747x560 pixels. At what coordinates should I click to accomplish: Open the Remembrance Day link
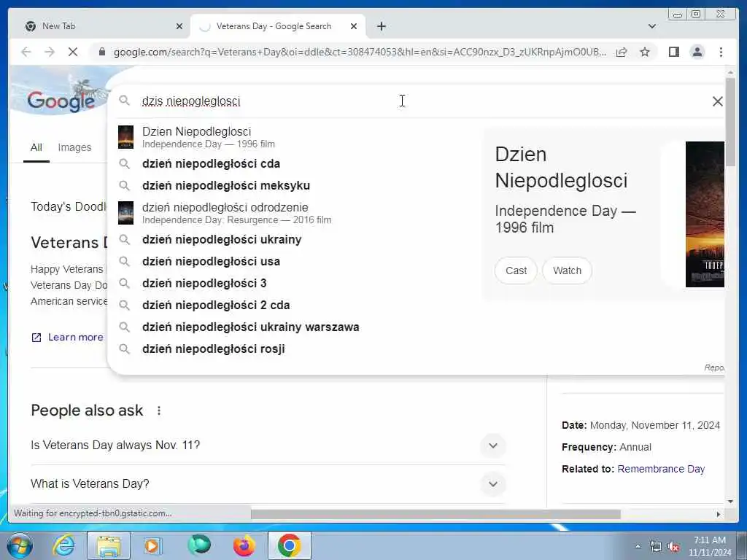coord(661,469)
